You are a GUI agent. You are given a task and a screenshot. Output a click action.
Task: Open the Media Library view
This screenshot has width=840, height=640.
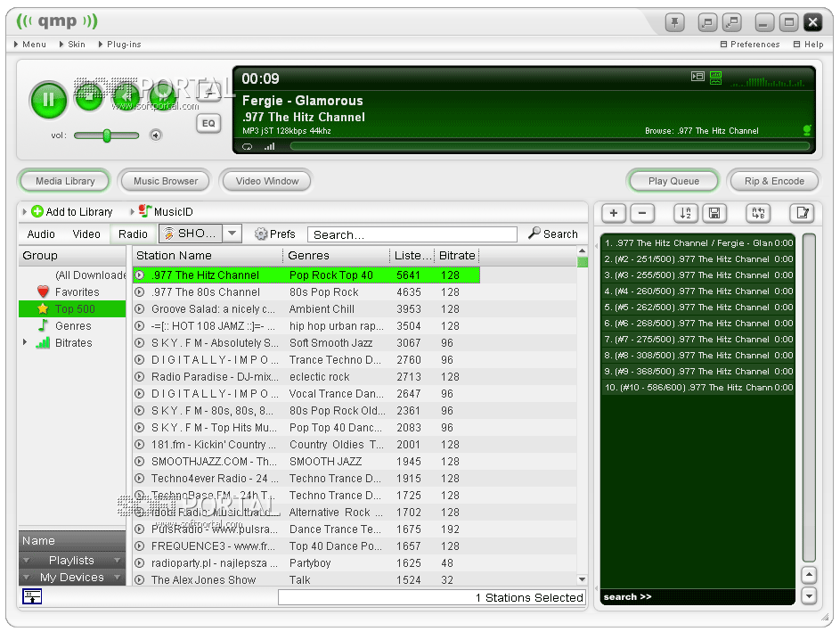point(65,181)
